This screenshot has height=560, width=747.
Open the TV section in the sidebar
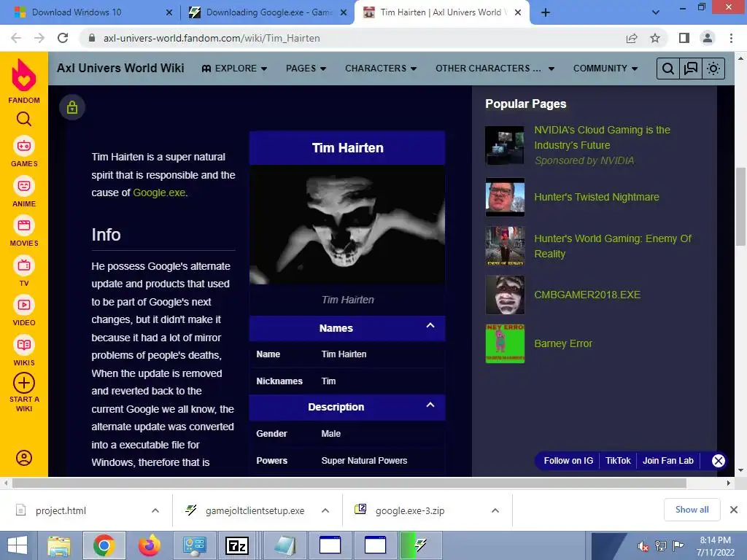pyautogui.click(x=24, y=271)
